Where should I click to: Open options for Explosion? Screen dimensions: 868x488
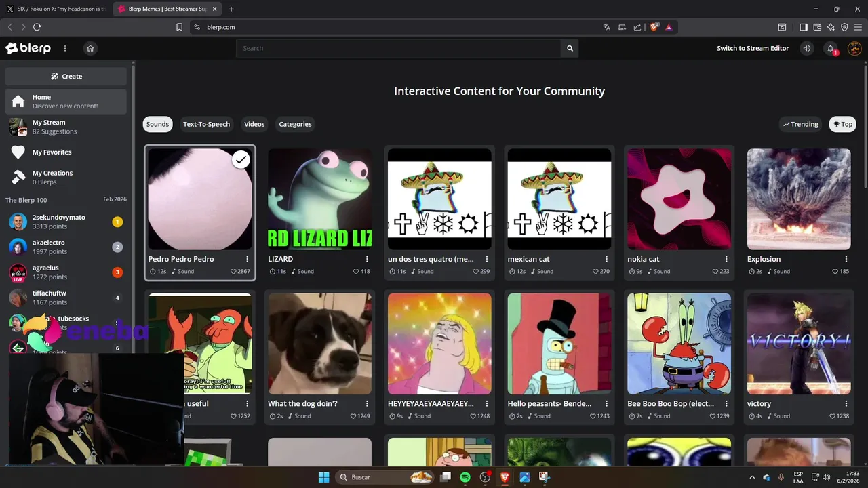coord(846,259)
